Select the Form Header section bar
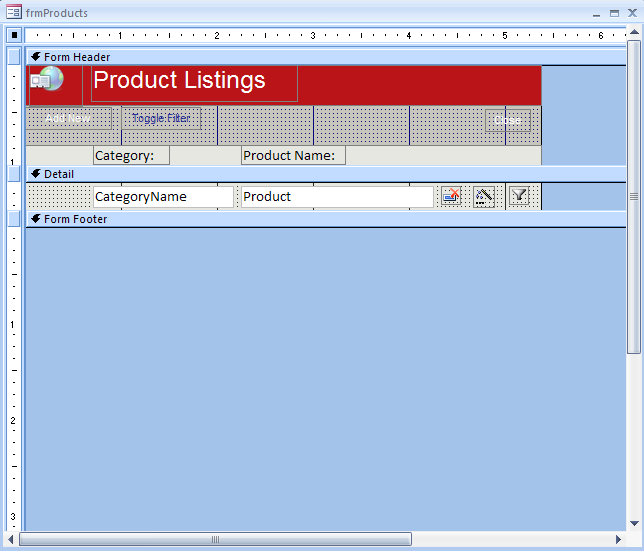This screenshot has width=644, height=551. tap(326, 57)
